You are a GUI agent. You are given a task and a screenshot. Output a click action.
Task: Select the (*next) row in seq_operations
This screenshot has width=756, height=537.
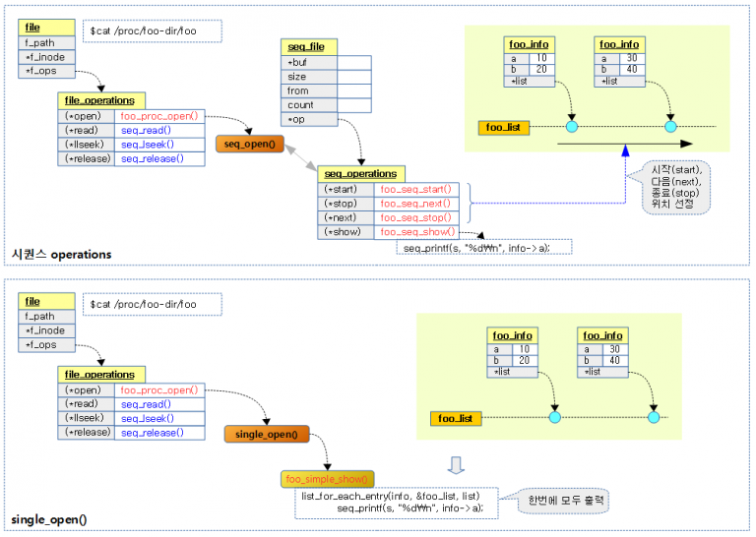388,217
